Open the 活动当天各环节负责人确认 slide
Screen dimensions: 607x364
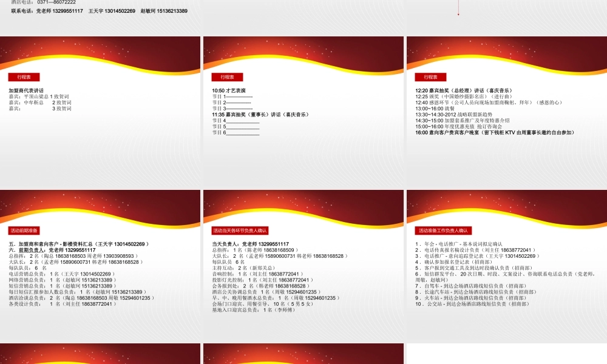(x=303, y=266)
